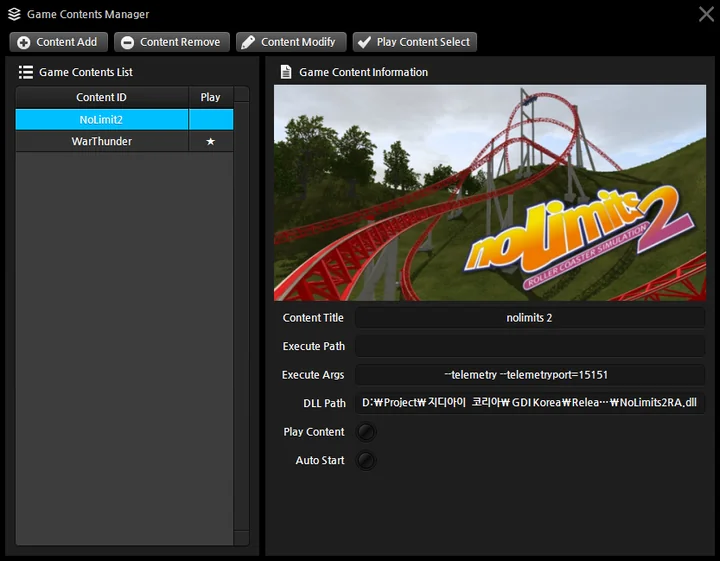Click the Play Content Select button
This screenshot has height=561, width=720.
coord(415,42)
